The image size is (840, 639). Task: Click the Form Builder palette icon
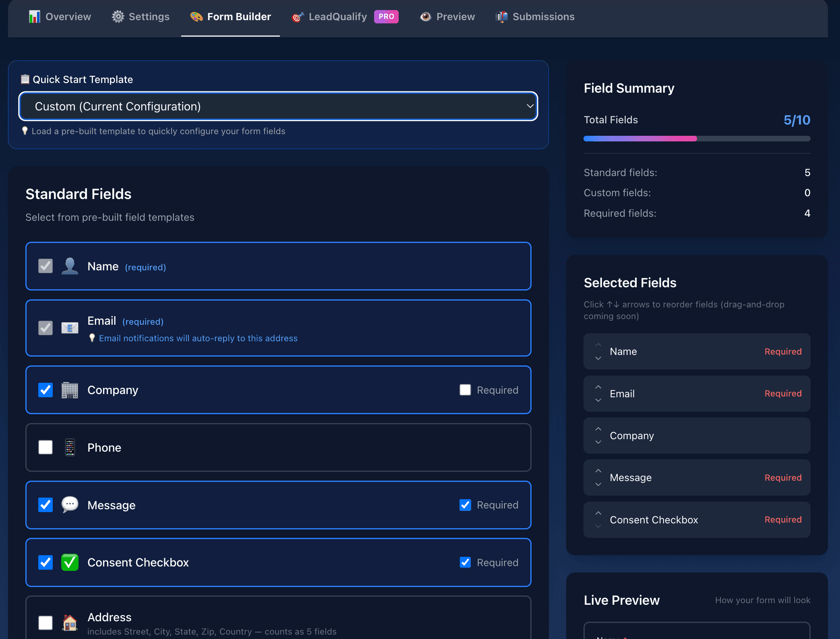(196, 17)
